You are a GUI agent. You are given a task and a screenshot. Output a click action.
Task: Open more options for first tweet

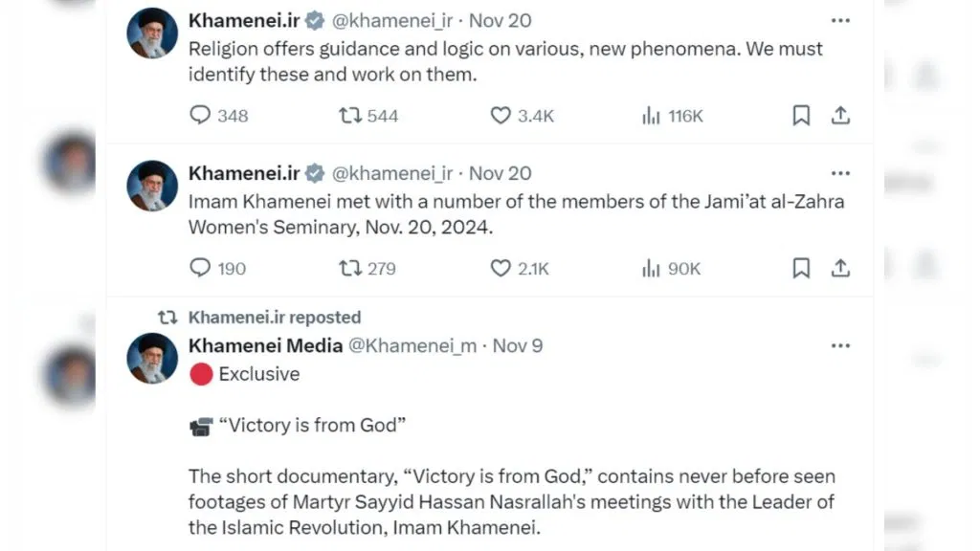[840, 20]
